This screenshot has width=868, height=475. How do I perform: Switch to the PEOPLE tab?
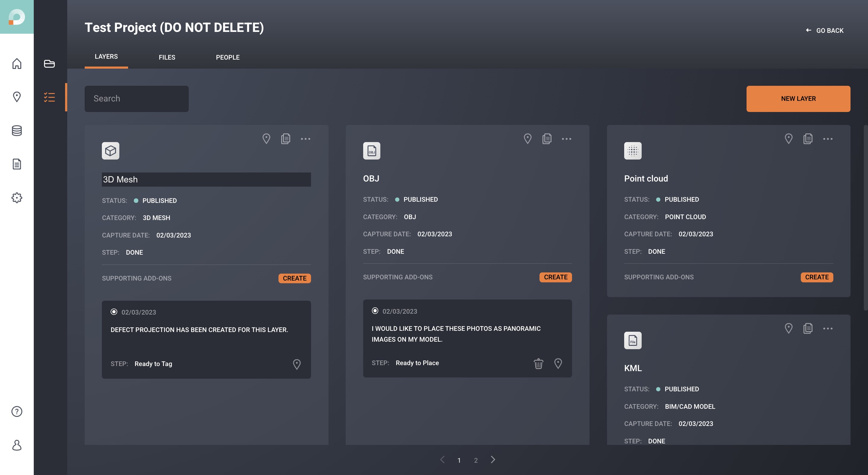click(228, 57)
